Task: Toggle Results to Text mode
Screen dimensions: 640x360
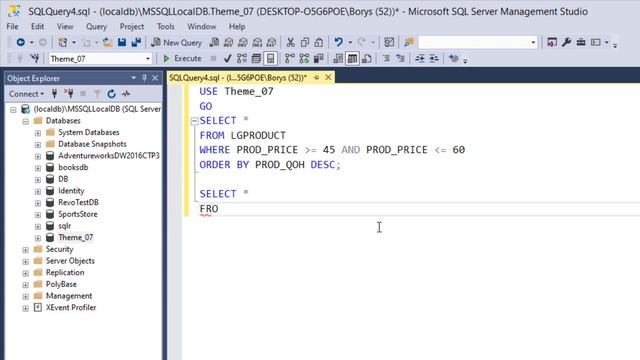Action: pyautogui.click(x=338, y=59)
